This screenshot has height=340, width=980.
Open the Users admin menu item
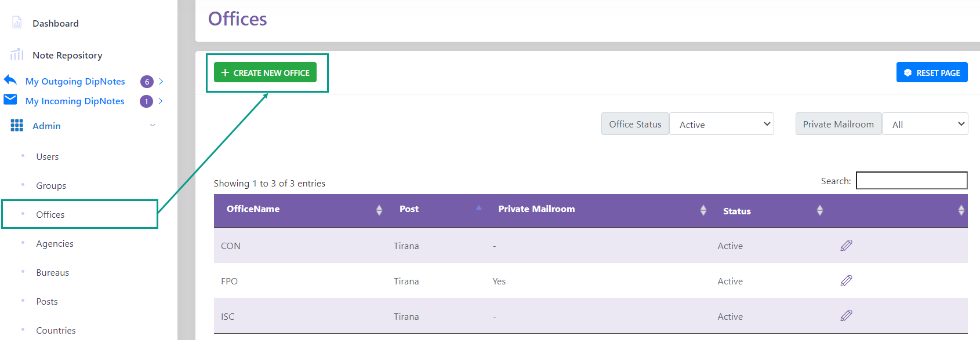coord(48,156)
